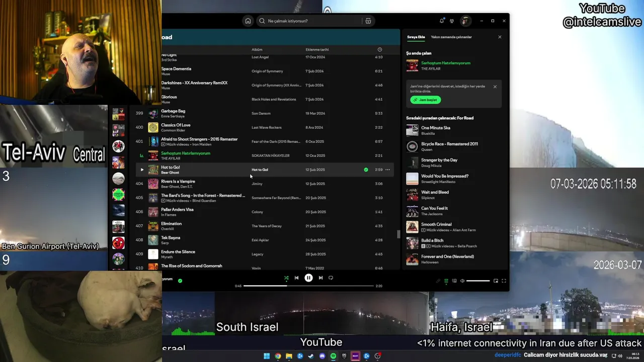Open the profile avatar menu

[x=465, y=21]
